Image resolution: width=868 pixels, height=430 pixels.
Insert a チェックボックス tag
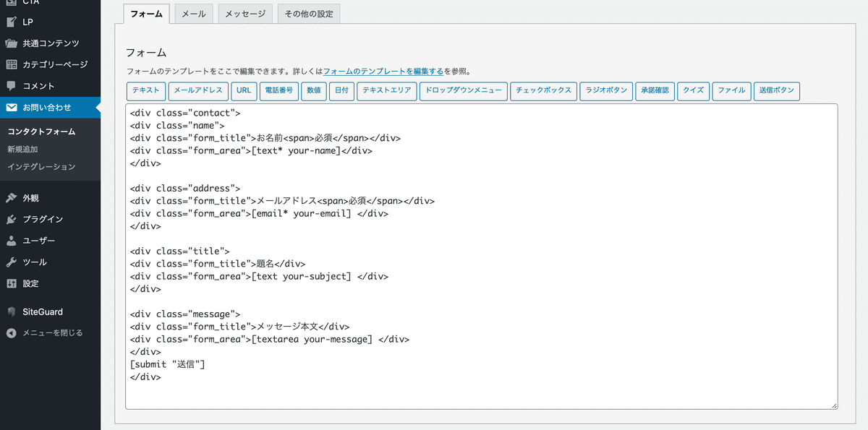(x=543, y=91)
